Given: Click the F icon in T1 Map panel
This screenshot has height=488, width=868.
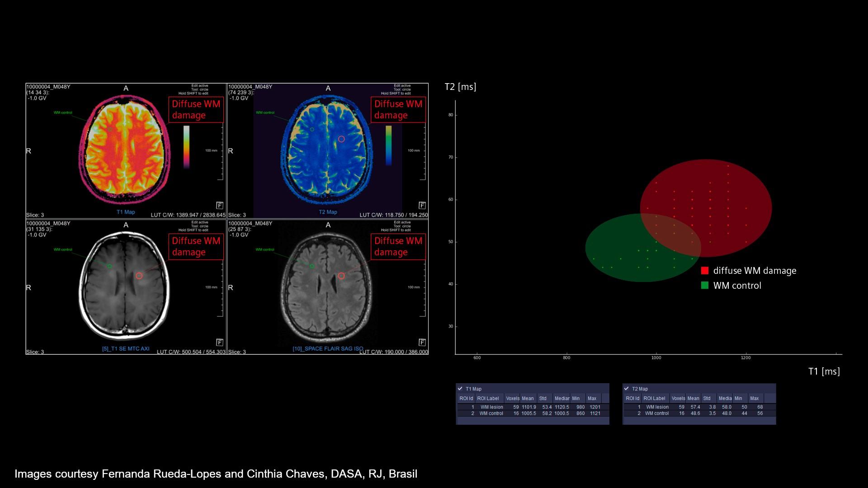Looking at the screenshot, I should click(x=220, y=205).
